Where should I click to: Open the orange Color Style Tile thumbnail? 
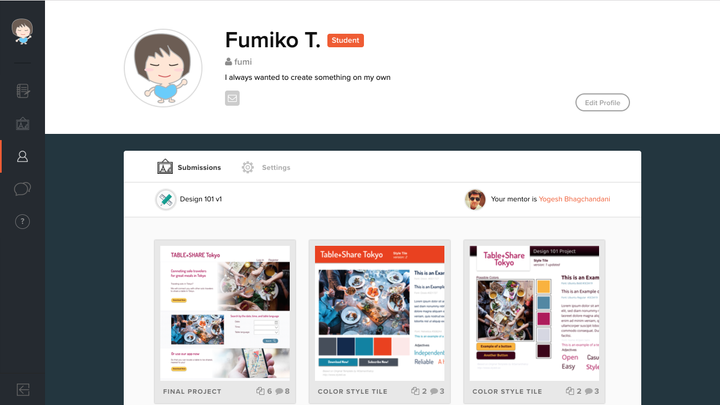pyautogui.click(x=380, y=313)
